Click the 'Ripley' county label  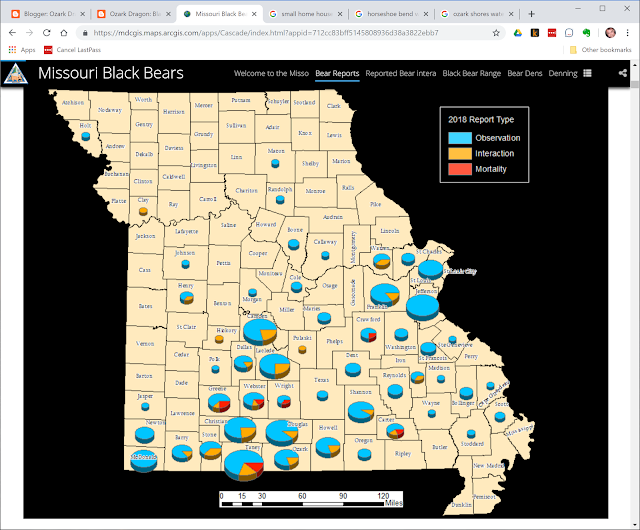pos(403,454)
